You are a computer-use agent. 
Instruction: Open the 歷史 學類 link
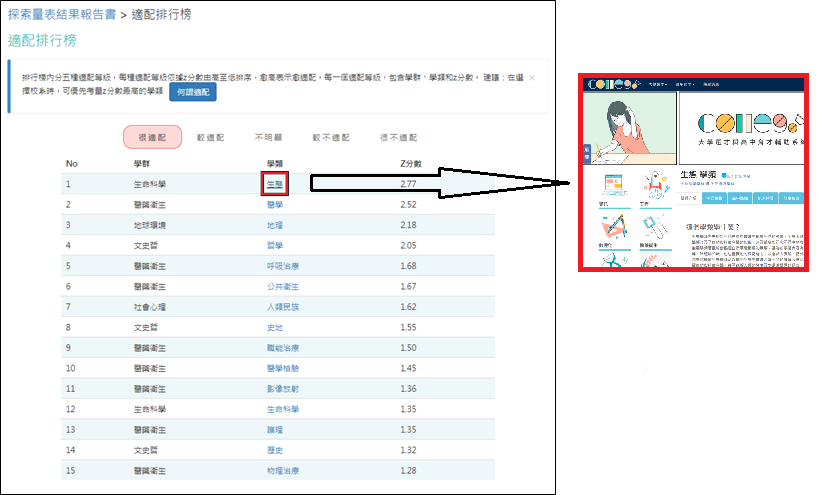point(275,450)
